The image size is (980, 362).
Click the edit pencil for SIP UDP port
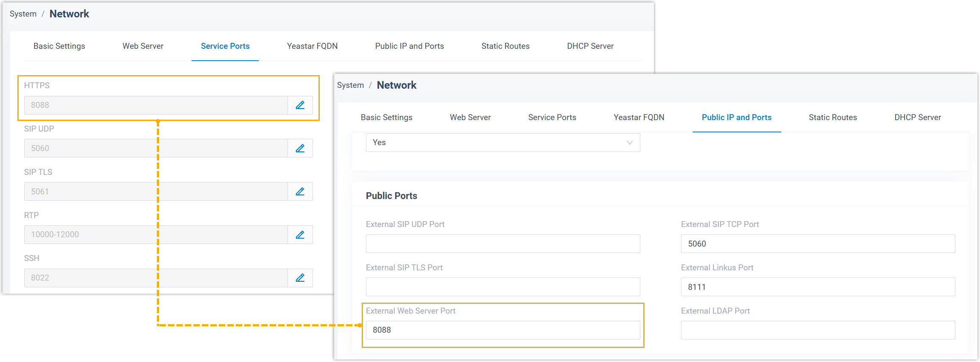[x=300, y=149]
